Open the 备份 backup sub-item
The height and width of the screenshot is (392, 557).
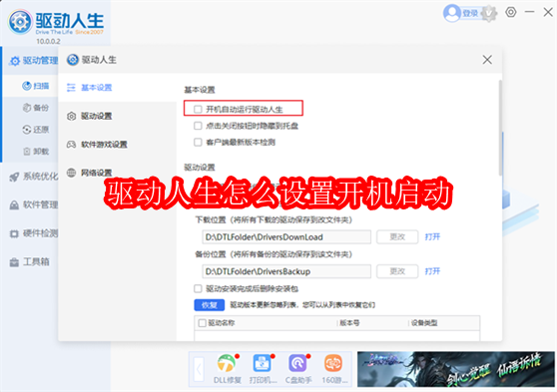(36, 108)
